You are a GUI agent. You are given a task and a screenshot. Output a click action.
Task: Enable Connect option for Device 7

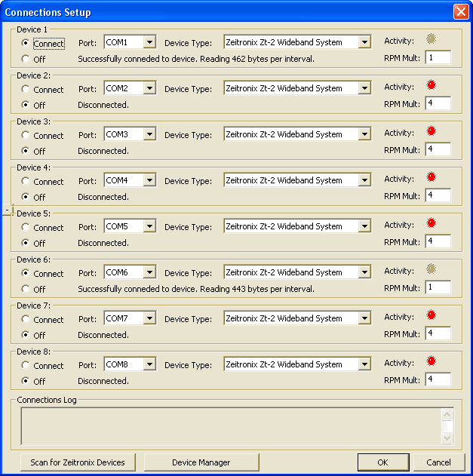point(26,320)
